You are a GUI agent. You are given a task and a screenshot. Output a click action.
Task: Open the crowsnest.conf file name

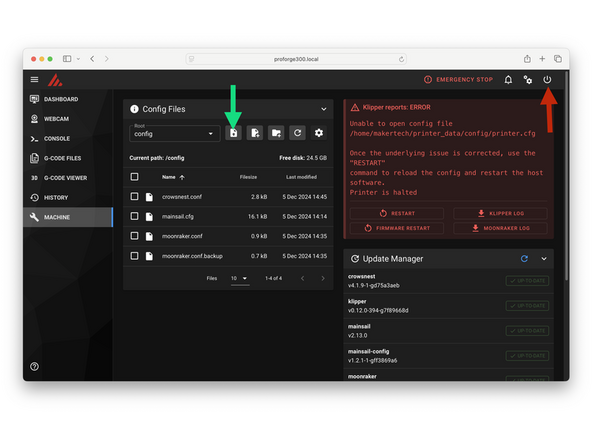click(182, 197)
